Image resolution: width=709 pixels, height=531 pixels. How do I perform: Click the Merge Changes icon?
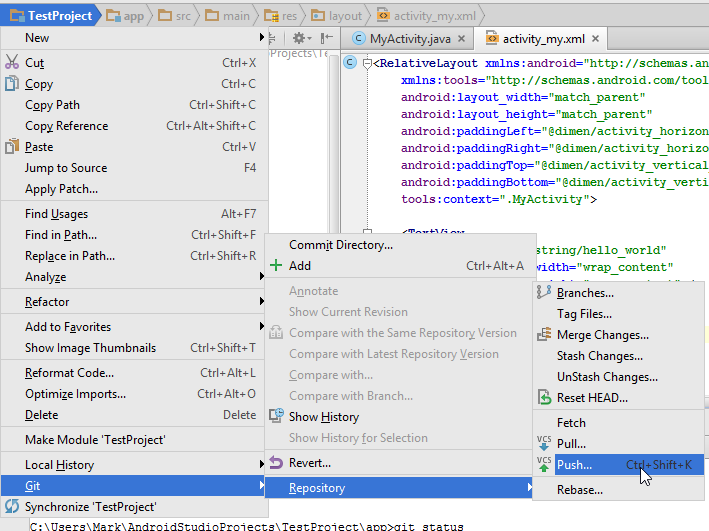click(544, 335)
